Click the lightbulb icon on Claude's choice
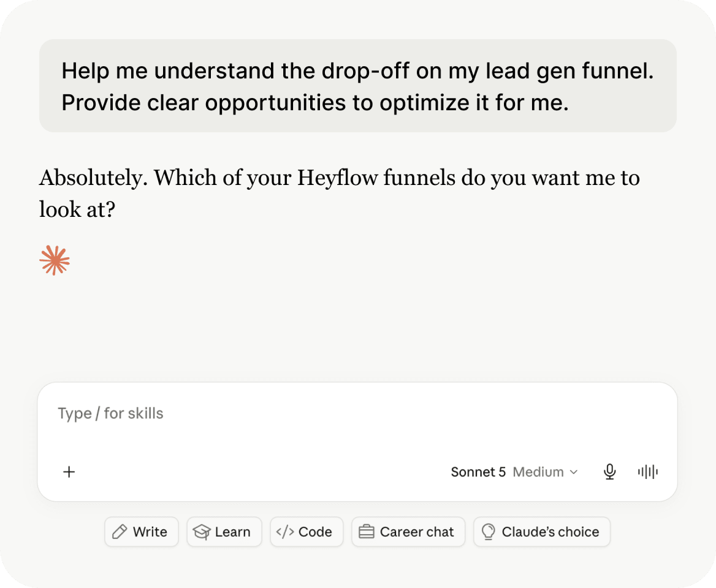 click(488, 532)
